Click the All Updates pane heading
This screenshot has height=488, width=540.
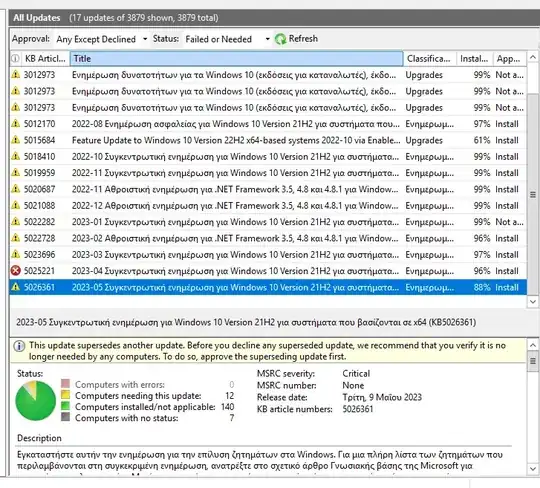coord(37,18)
